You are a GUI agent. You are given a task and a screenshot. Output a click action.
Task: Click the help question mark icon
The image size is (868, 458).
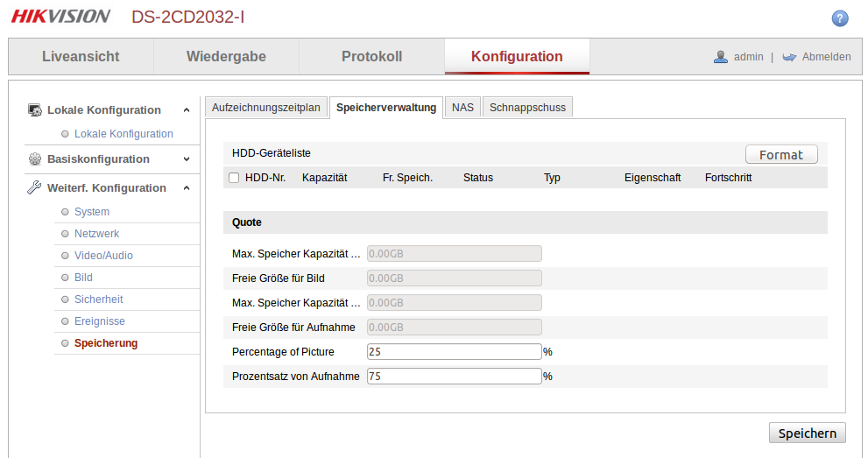pos(840,18)
